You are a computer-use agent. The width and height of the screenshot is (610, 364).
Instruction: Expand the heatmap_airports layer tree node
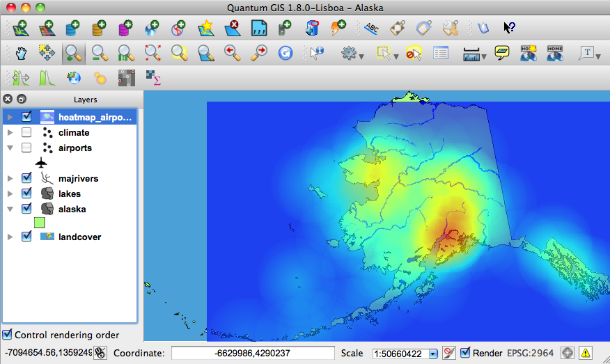coord(10,117)
